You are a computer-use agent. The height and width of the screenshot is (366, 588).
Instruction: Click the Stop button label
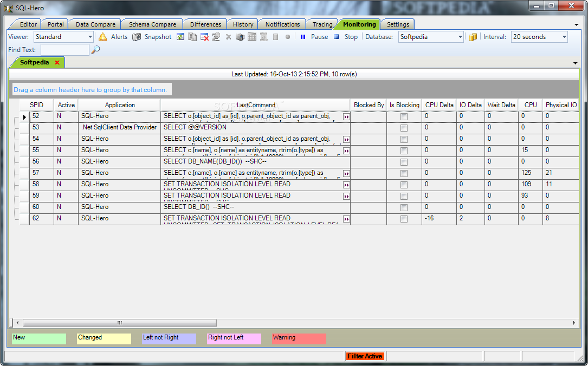tap(351, 37)
